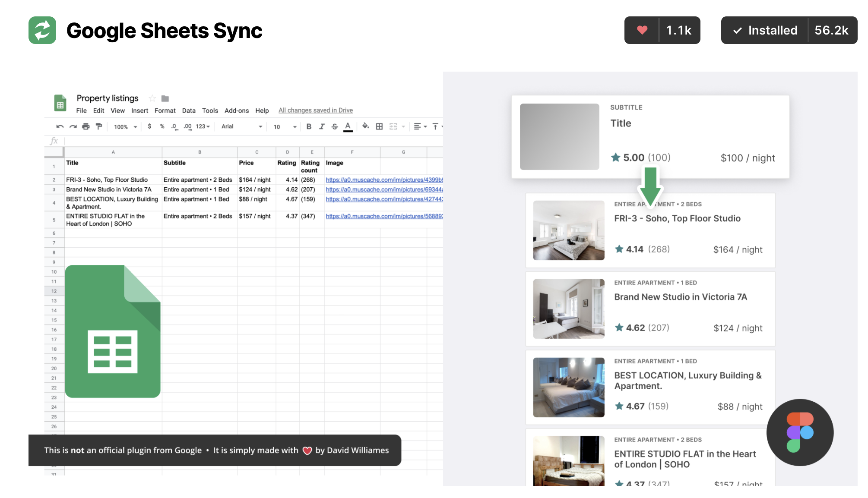Click cell 'Brand New Studio in Victoria 7A'
868x498 pixels.
[x=113, y=189]
